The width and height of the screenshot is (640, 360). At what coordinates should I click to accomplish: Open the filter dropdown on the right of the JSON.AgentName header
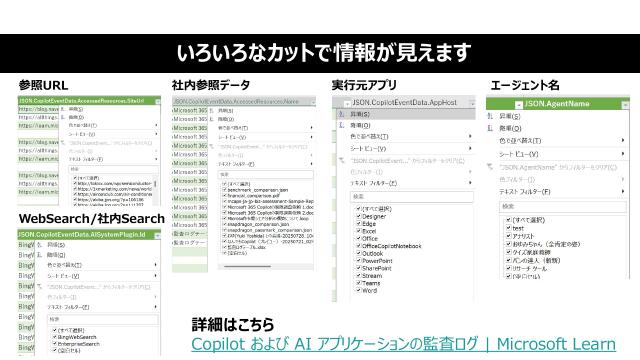pos(625,105)
